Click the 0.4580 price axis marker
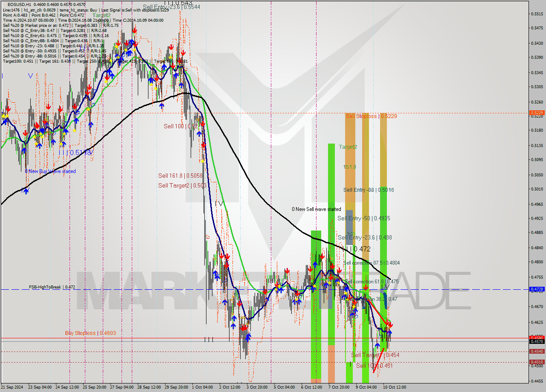Screen dimensions: 546x392 [536, 337]
